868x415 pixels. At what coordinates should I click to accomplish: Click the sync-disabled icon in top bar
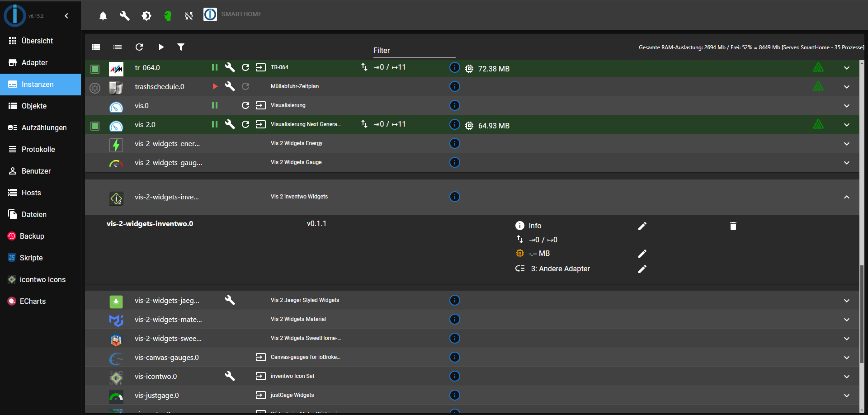pyautogui.click(x=189, y=16)
